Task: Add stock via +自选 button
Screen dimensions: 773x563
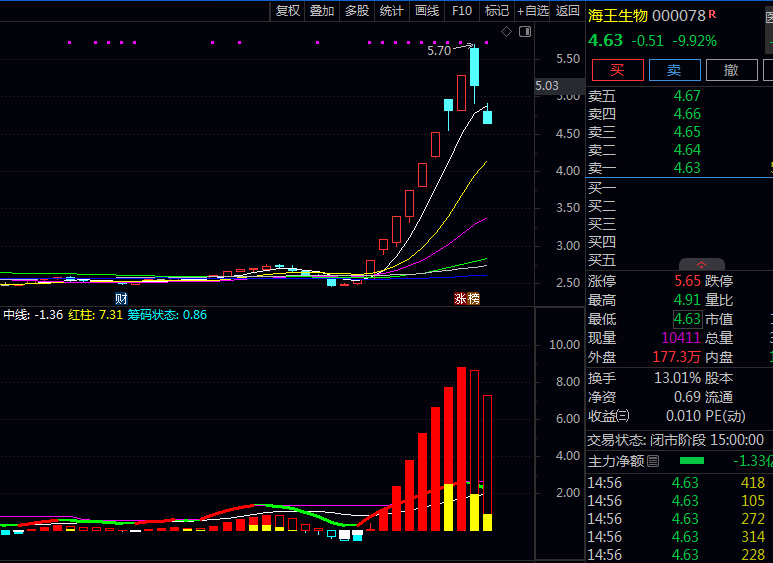Action: click(533, 10)
